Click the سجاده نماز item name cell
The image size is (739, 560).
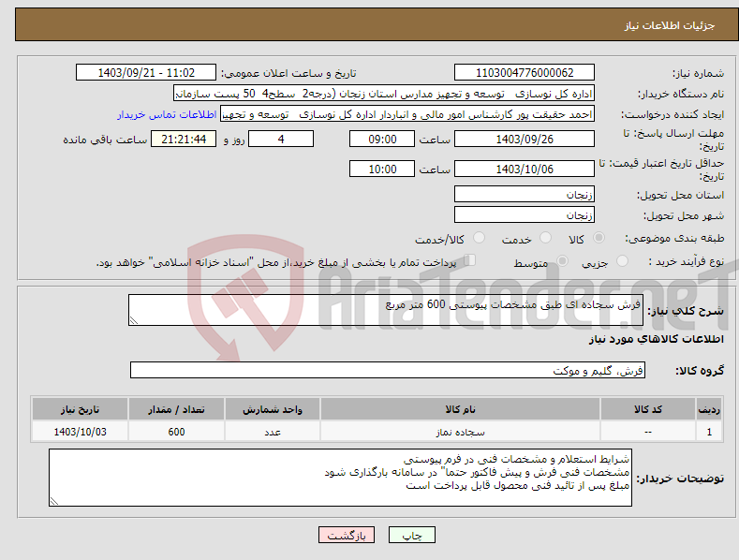click(460, 432)
